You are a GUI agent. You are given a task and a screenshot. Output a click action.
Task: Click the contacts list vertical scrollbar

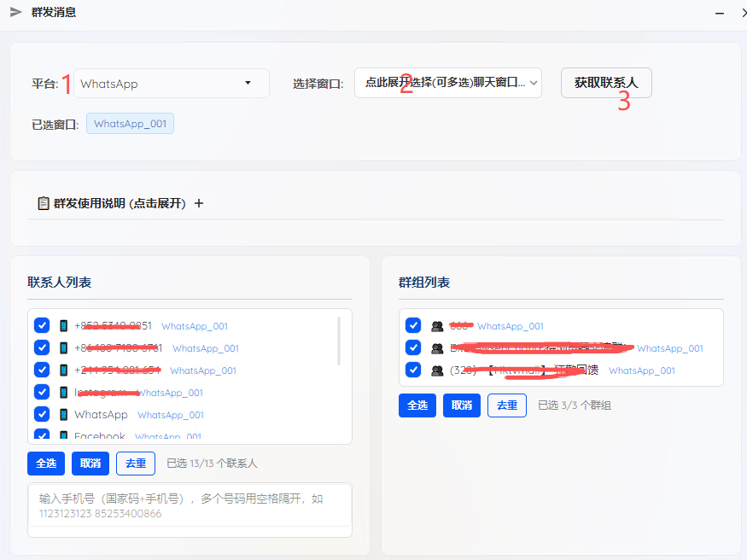pyautogui.click(x=340, y=340)
